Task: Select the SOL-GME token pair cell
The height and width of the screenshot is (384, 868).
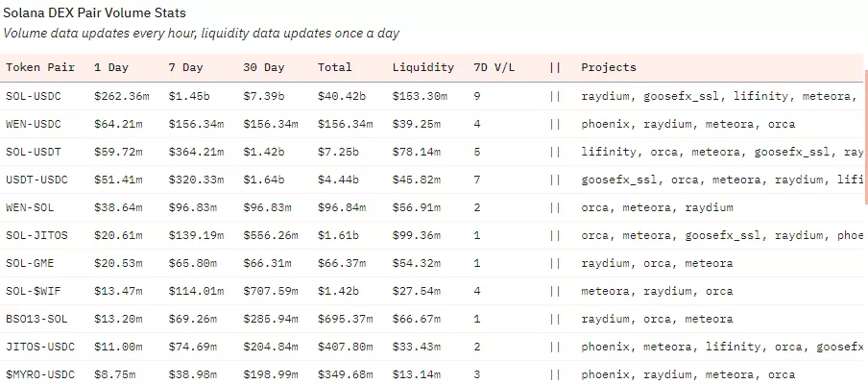Action: pos(31,263)
